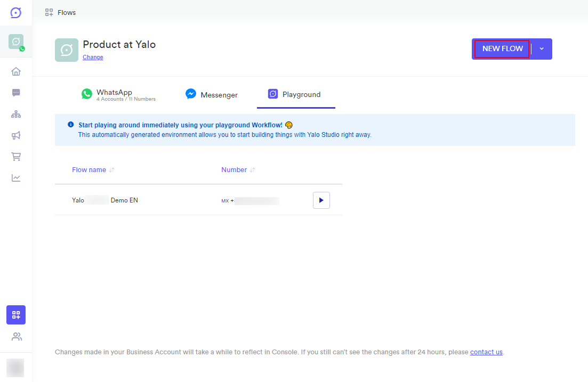Switch to the WhatsApp tab
This screenshot has width=588, height=382.
tap(118, 94)
